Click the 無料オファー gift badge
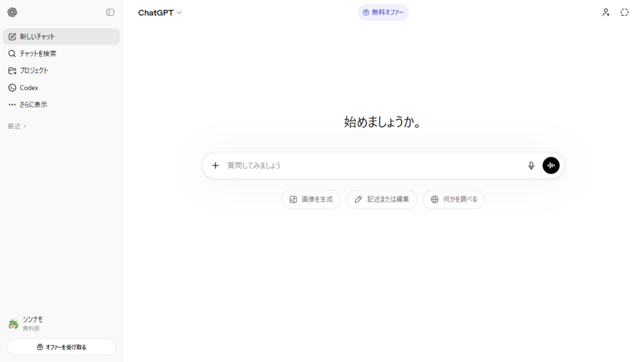Viewport: 644px width, 362px height. tap(383, 13)
